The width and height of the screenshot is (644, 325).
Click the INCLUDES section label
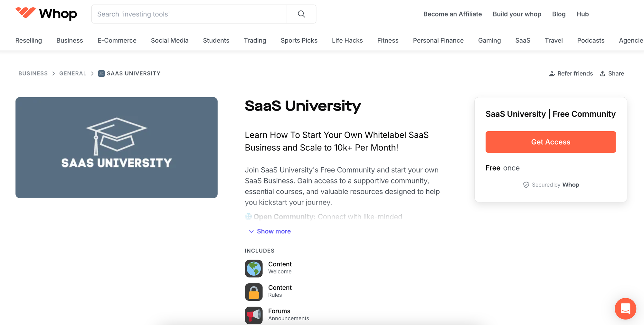[260, 251]
